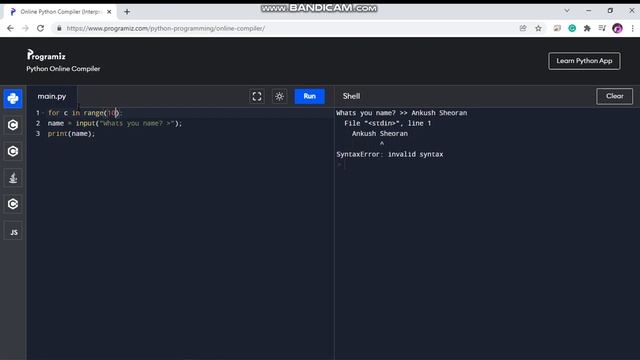
Task: Open the C# icon between Java and JS
Action: 13,204
